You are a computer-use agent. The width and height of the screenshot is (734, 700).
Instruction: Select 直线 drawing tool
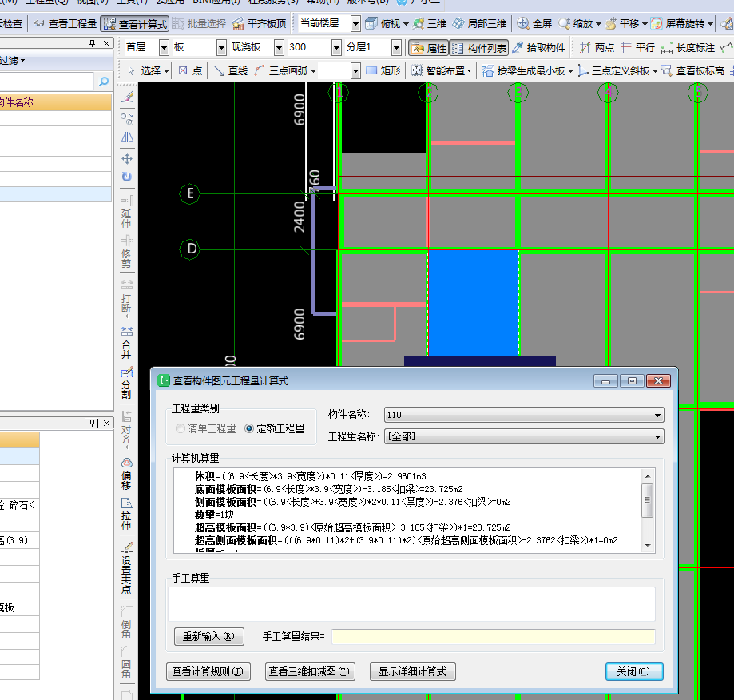tap(231, 70)
